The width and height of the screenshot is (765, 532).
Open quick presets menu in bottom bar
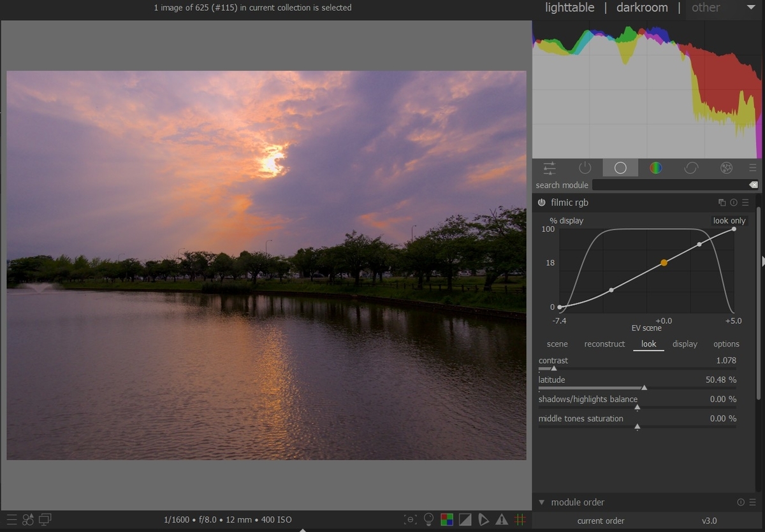click(11, 520)
